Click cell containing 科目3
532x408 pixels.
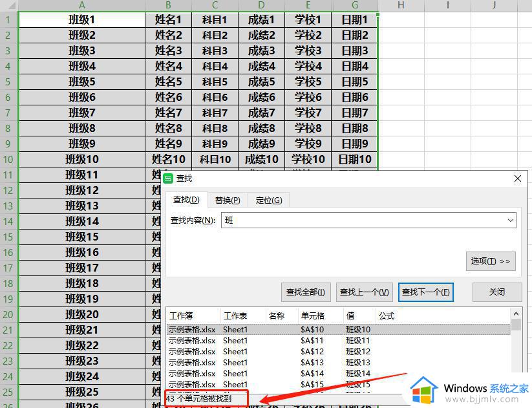click(x=215, y=51)
